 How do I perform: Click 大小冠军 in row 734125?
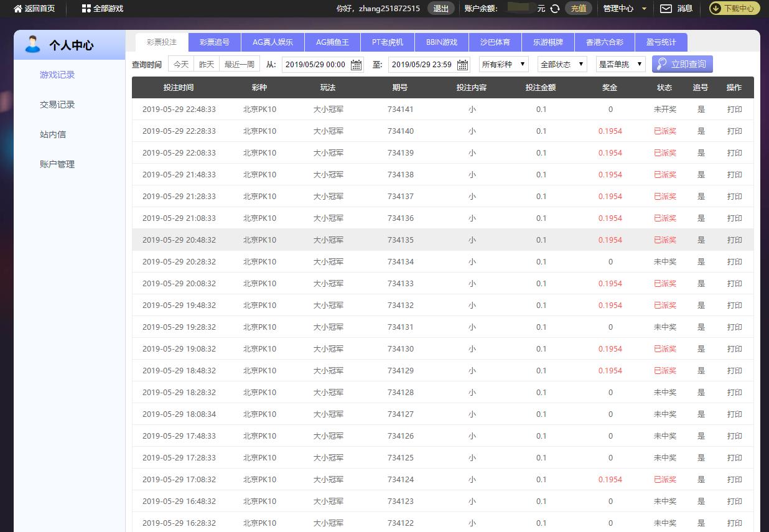click(329, 458)
